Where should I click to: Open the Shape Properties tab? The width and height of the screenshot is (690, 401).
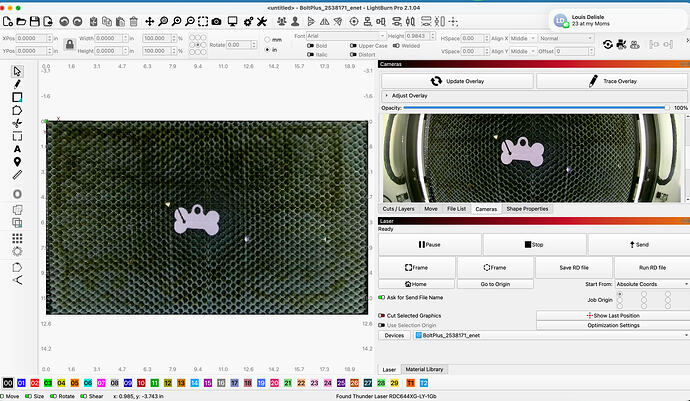click(x=527, y=209)
